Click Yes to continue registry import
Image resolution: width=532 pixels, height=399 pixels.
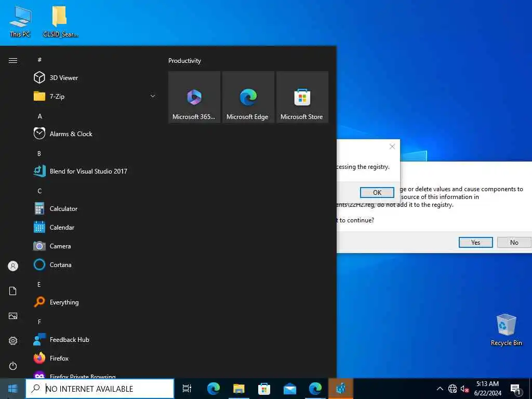pos(476,242)
